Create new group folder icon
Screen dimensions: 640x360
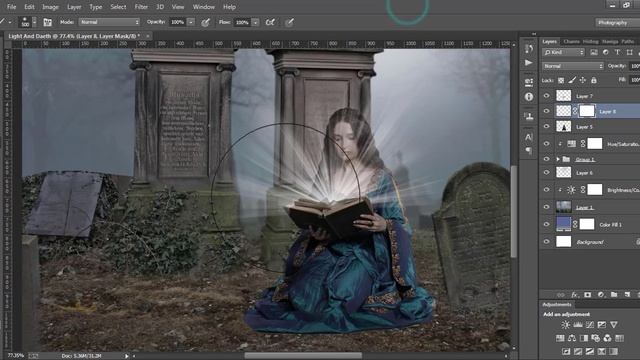click(x=614, y=294)
